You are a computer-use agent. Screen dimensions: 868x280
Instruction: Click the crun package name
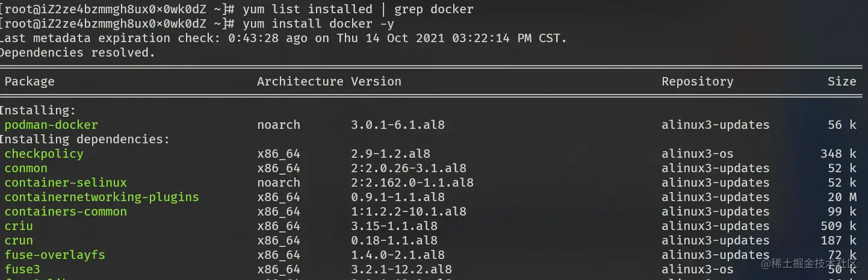point(19,241)
